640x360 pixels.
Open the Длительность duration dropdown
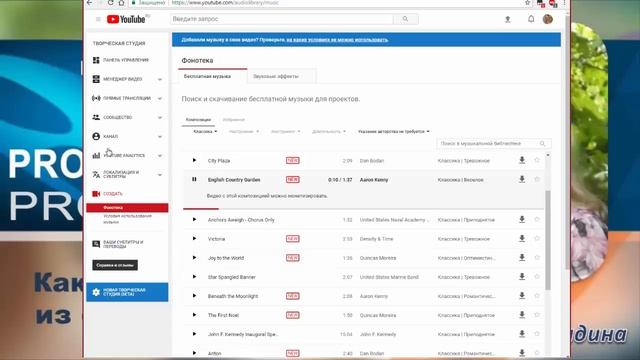point(329,131)
